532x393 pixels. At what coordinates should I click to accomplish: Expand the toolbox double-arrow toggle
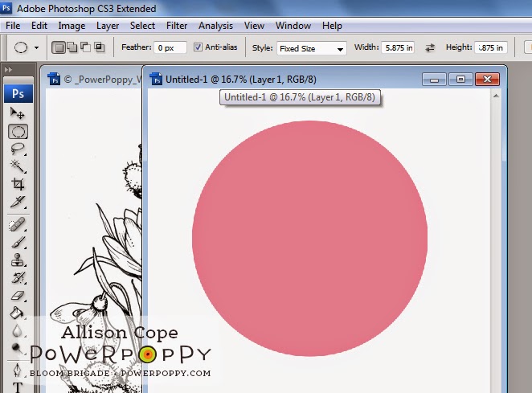(x=8, y=70)
